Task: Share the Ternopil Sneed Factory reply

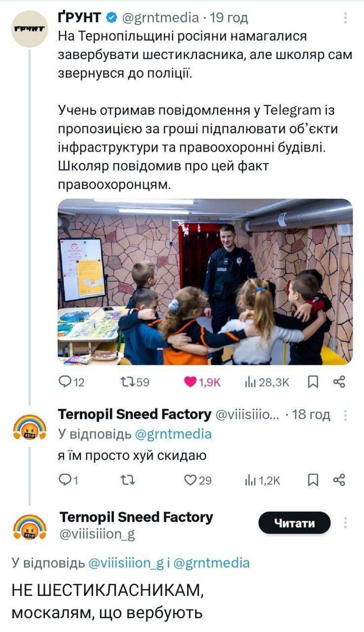Action: tap(340, 480)
